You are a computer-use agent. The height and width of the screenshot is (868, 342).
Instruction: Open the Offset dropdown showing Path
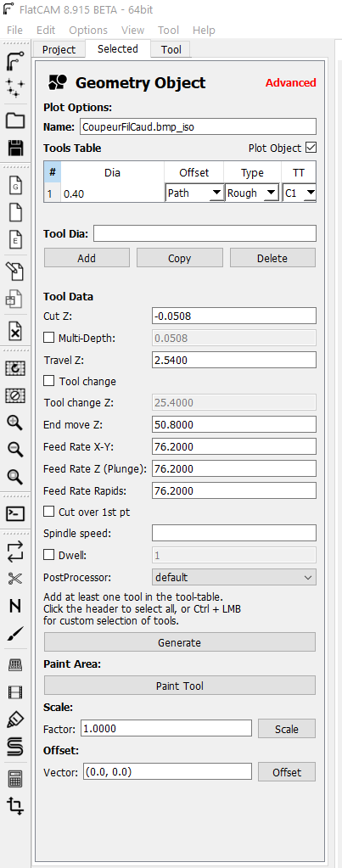[194, 193]
